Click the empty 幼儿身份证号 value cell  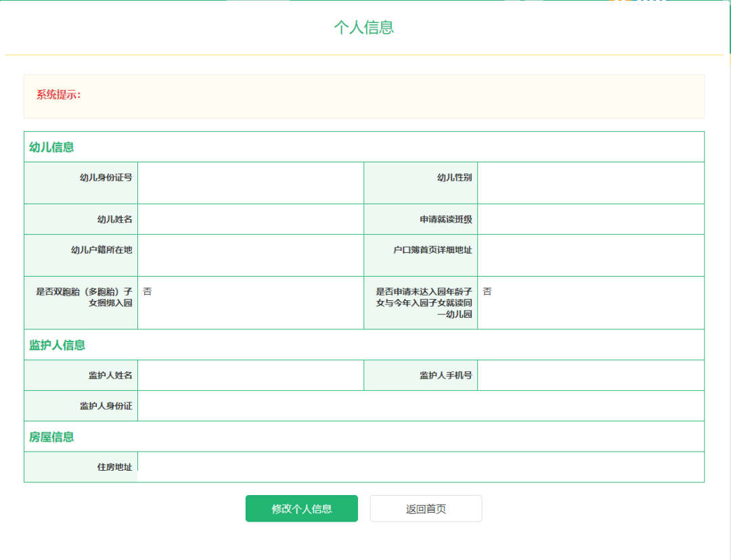click(x=250, y=183)
